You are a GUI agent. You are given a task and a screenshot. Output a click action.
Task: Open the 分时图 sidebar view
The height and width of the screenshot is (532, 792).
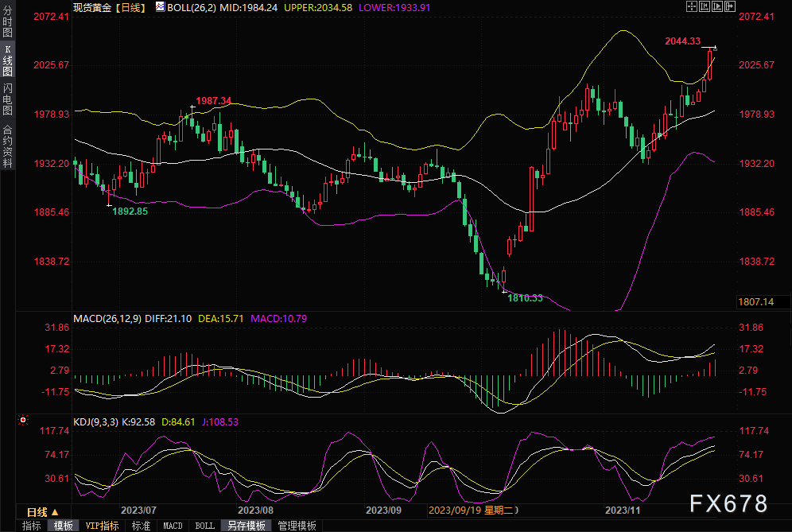pos(7,21)
